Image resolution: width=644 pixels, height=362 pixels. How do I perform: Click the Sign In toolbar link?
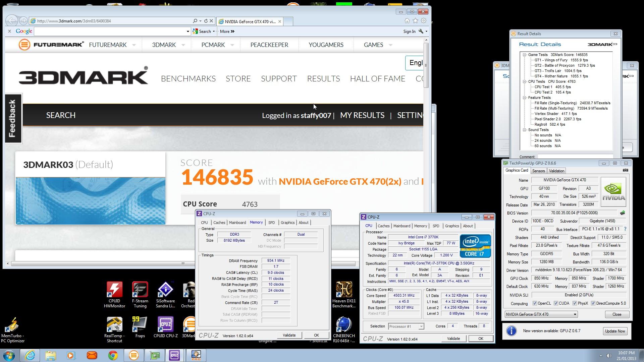click(409, 32)
